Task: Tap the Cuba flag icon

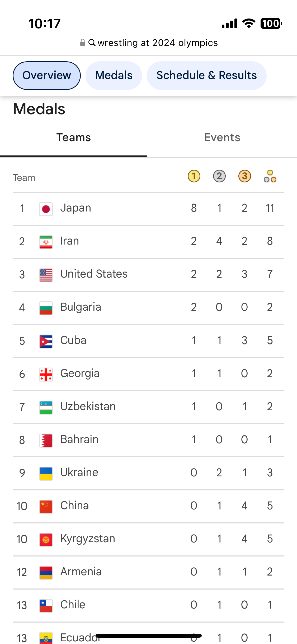Action: pyautogui.click(x=46, y=341)
